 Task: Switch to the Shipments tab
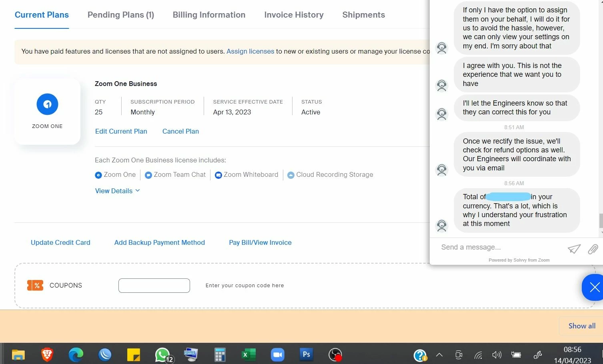point(363,15)
